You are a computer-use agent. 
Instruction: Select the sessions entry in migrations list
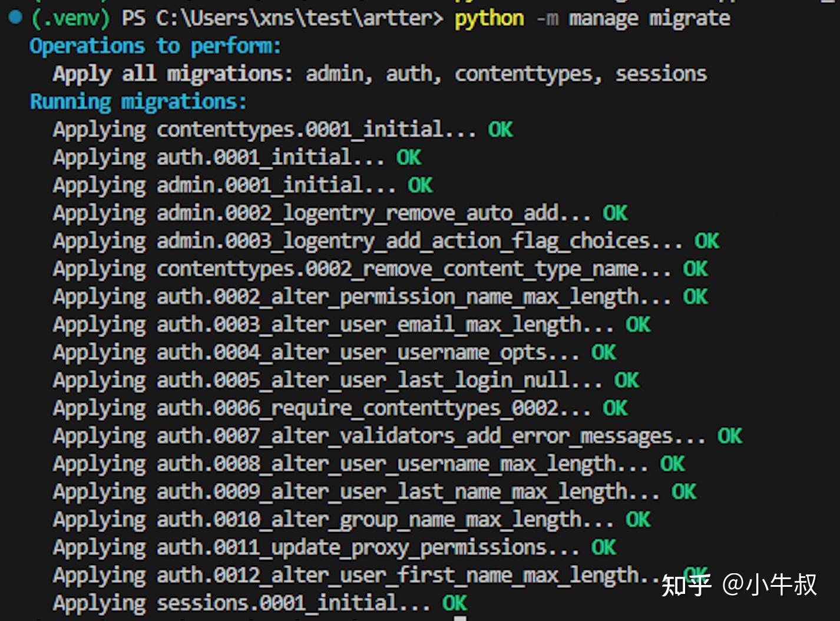(661, 73)
